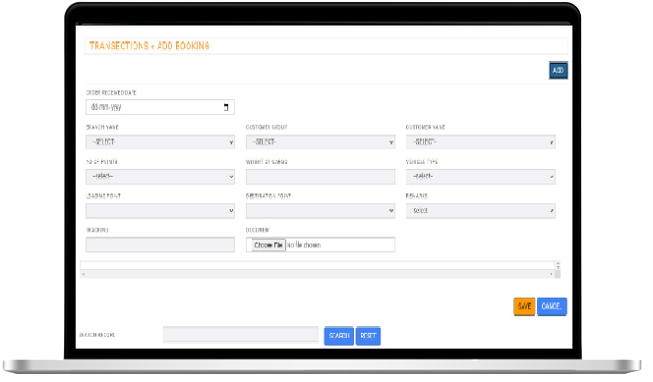Open the Loading Point dropdown
Image resolution: width=653 pixels, height=382 pixels.
tap(160, 211)
